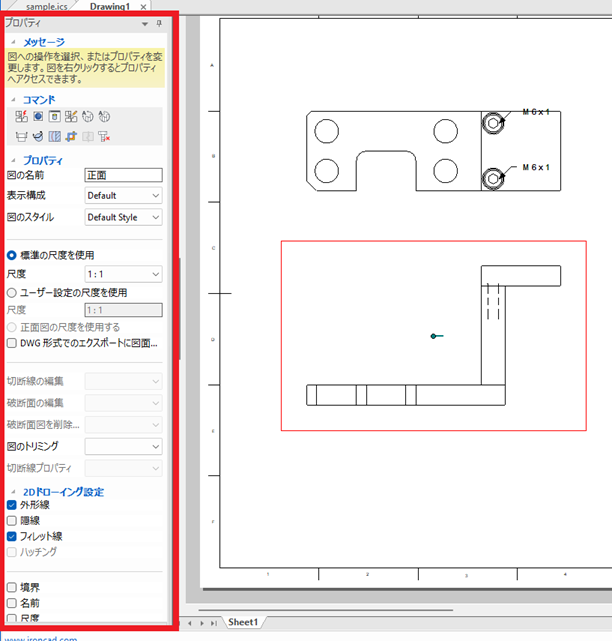
Task: Select the Drawing1 tab
Action: pyautogui.click(x=110, y=7)
